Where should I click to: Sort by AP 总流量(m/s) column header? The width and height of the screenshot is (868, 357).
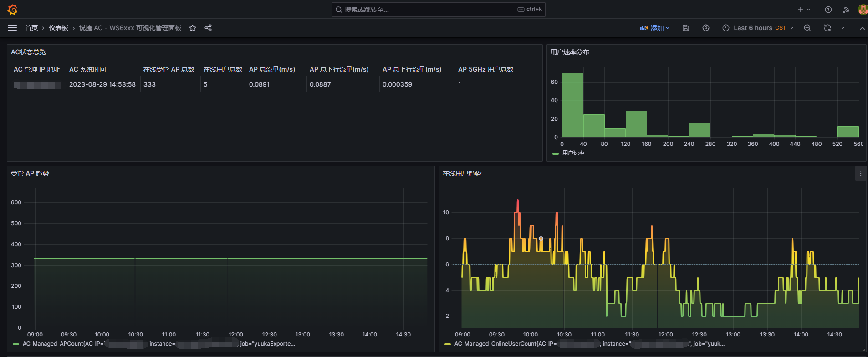272,69
